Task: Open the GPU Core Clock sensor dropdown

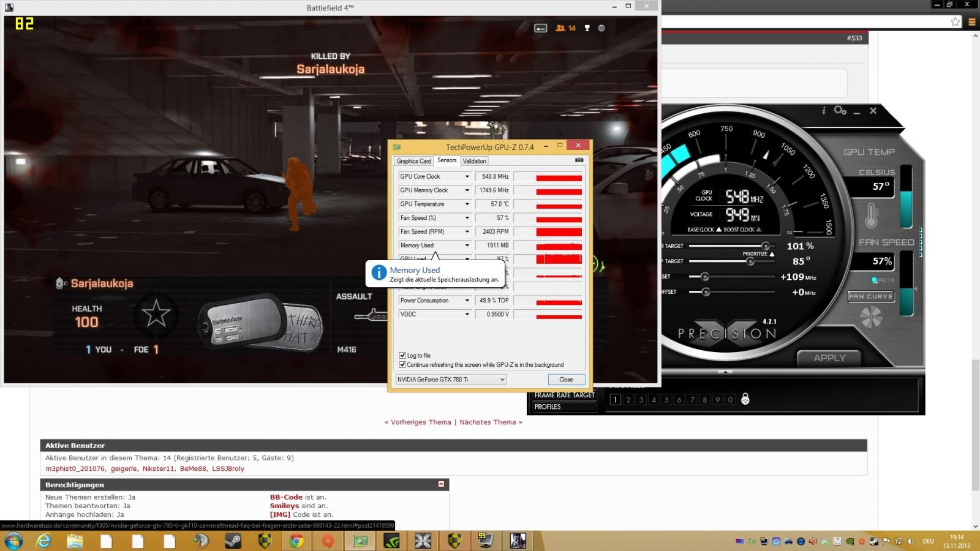Action: pos(467,176)
